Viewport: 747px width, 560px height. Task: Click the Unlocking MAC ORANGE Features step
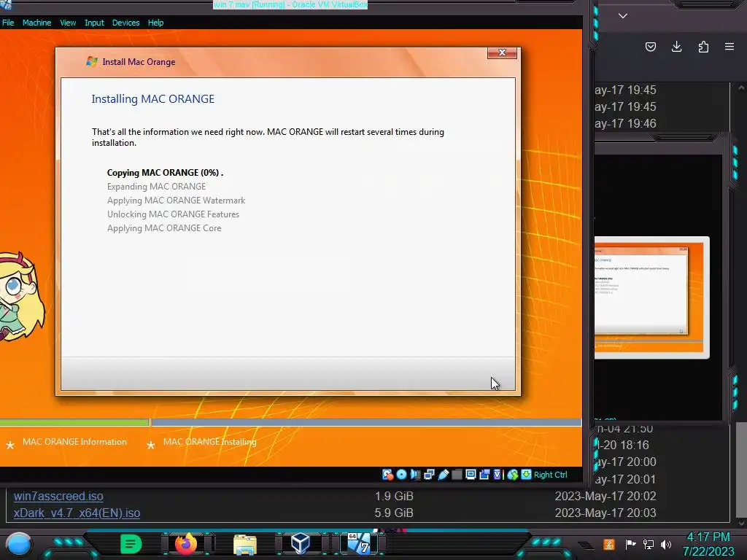(x=173, y=214)
